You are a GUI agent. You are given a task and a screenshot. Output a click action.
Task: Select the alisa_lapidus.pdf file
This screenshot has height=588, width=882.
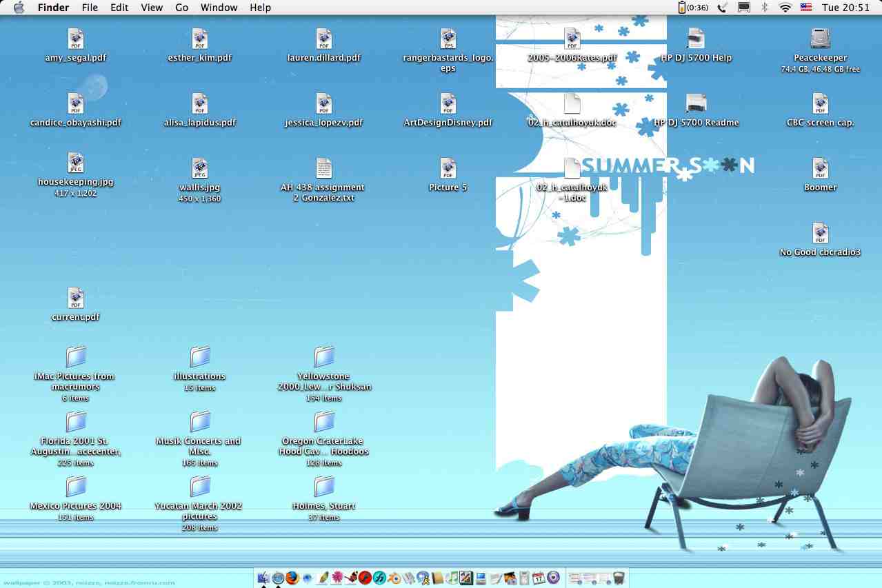(x=200, y=104)
